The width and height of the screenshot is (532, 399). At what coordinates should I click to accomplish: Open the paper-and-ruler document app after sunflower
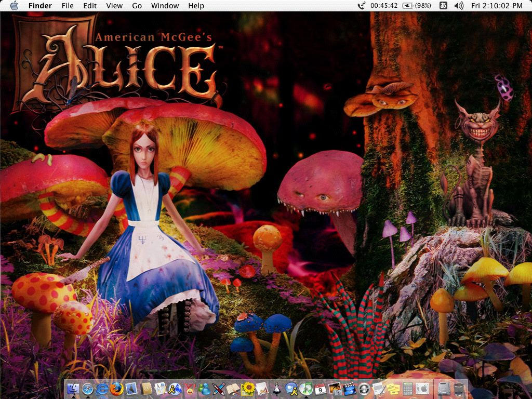coord(262,389)
